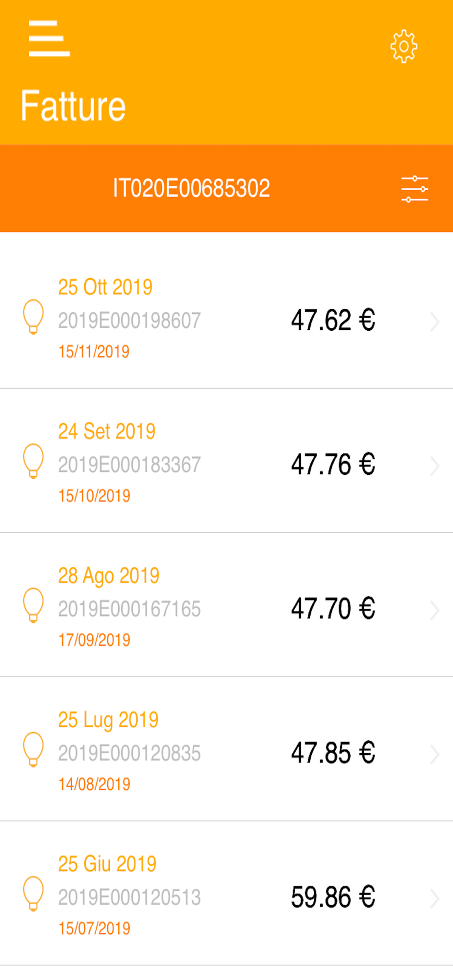The height and width of the screenshot is (980, 453).
Task: Tap the bulb icon for 28 Ago 2019
Action: 33,605
